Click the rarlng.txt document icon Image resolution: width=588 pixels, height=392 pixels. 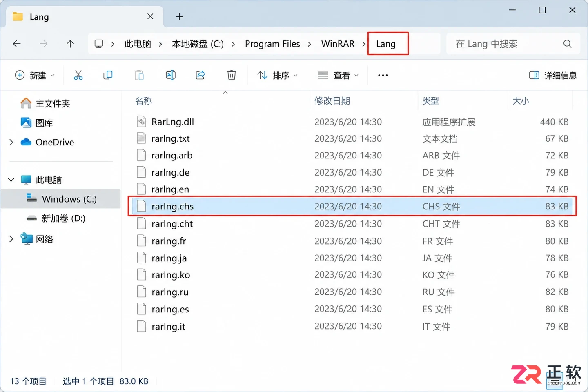[141, 138]
